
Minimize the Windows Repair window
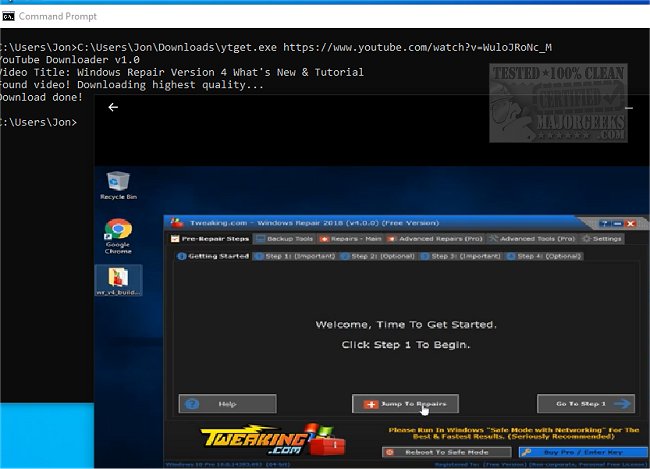(618, 224)
